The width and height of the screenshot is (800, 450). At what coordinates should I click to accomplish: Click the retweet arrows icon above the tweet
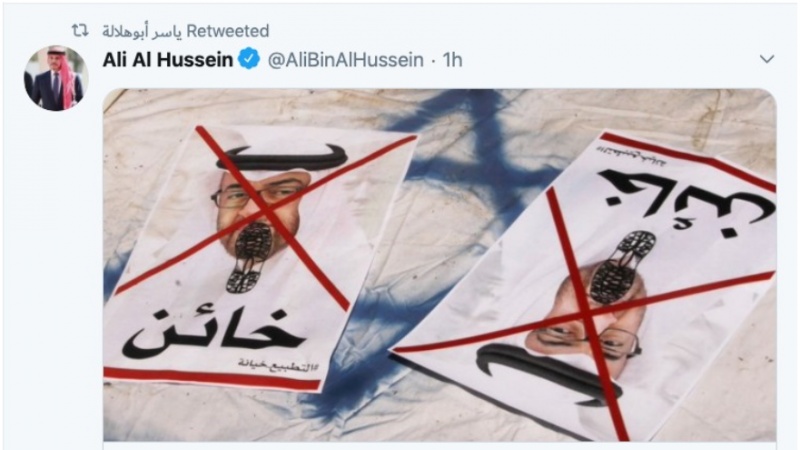80,31
